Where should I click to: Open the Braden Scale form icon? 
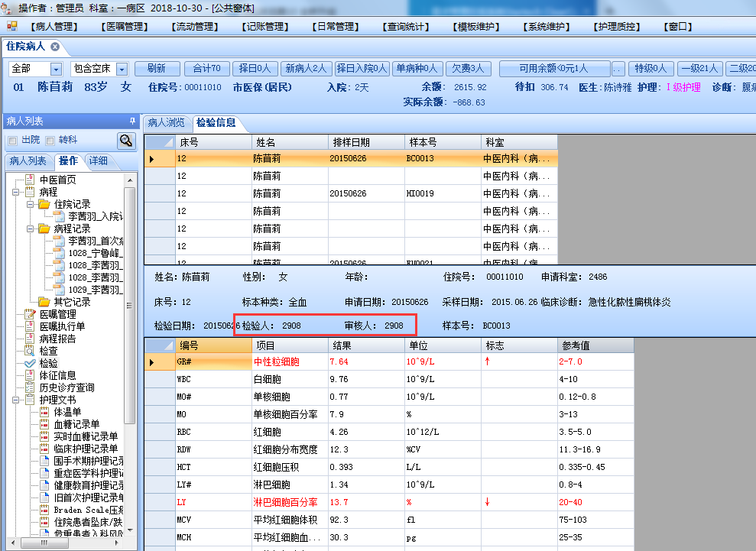coord(44,510)
